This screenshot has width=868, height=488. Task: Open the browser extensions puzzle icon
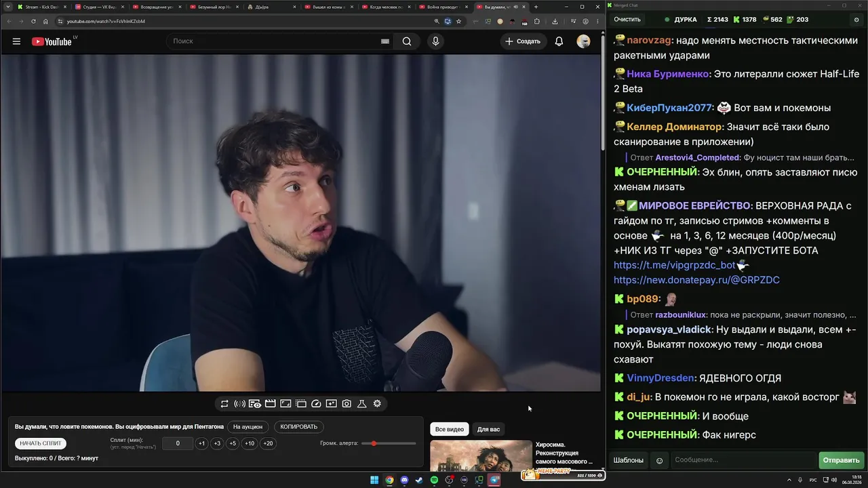[x=537, y=21]
